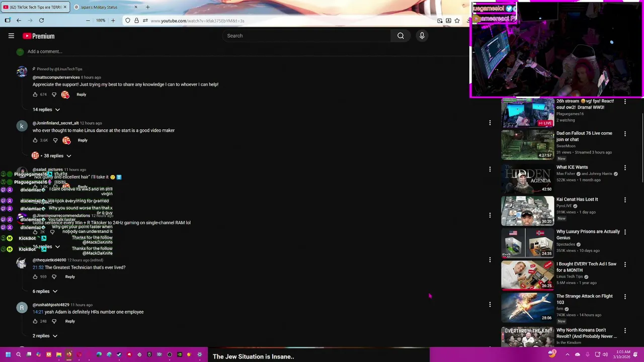Zoom out with the minus icon
The image size is (644, 362).
tap(88, 21)
